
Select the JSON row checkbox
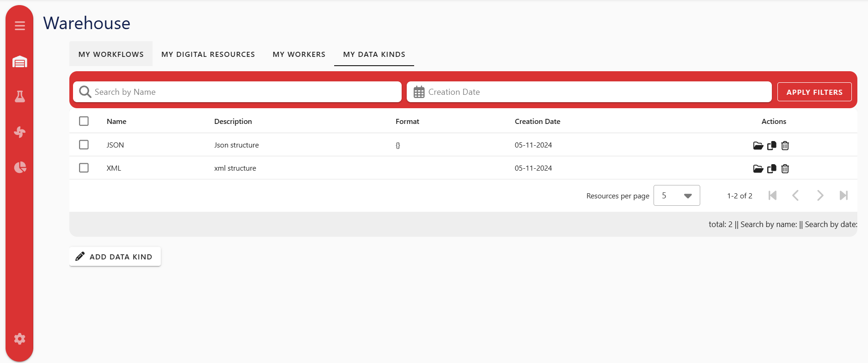point(84,145)
